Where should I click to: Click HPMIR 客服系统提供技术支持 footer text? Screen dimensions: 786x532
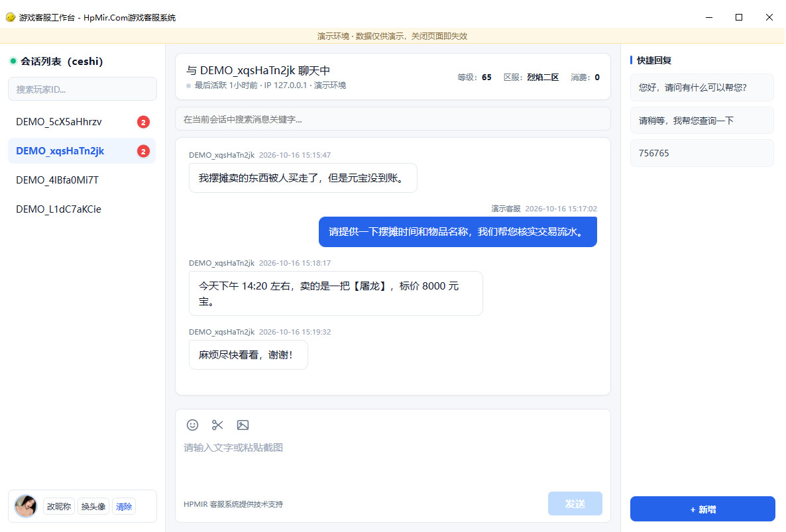(233, 504)
